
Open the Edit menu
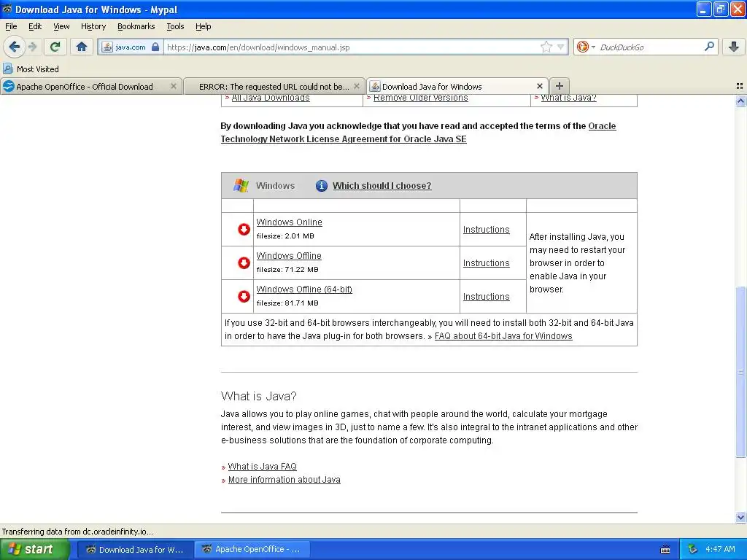[35, 26]
